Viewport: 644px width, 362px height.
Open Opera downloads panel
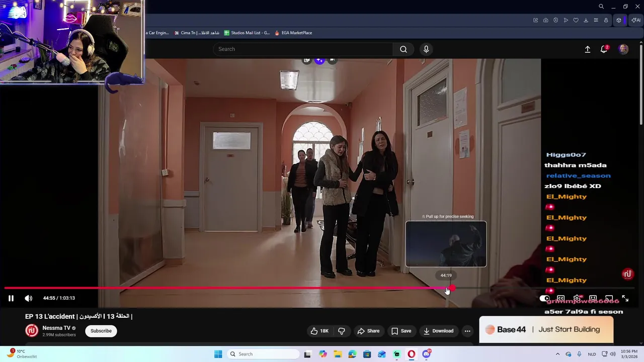[586, 20]
